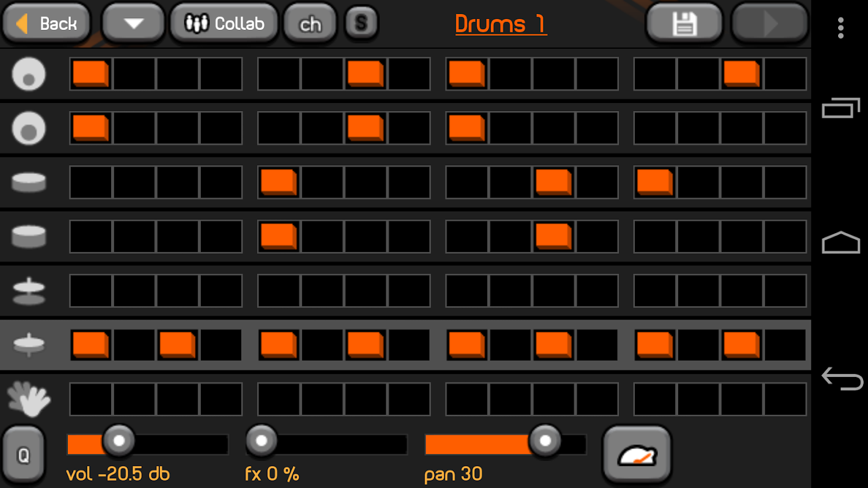This screenshot has width=868, height=488.
Task: Select the hand clap icon
Action: coord(29,398)
